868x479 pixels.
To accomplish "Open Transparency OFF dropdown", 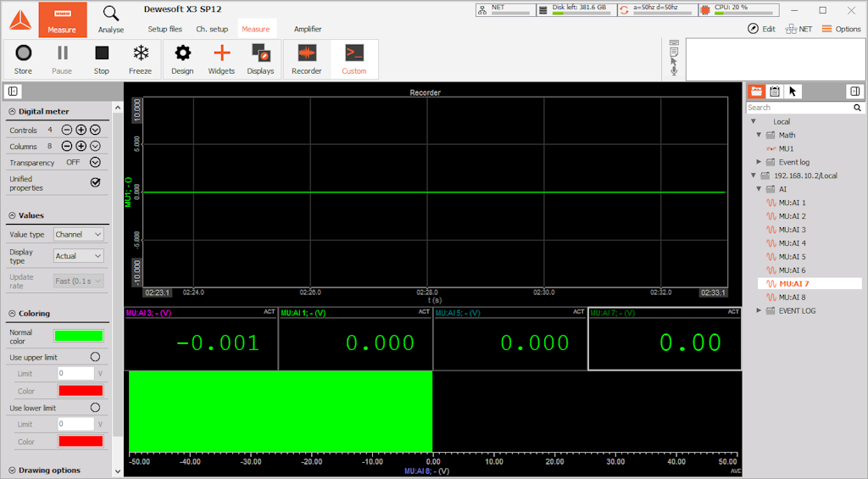I will (95, 162).
